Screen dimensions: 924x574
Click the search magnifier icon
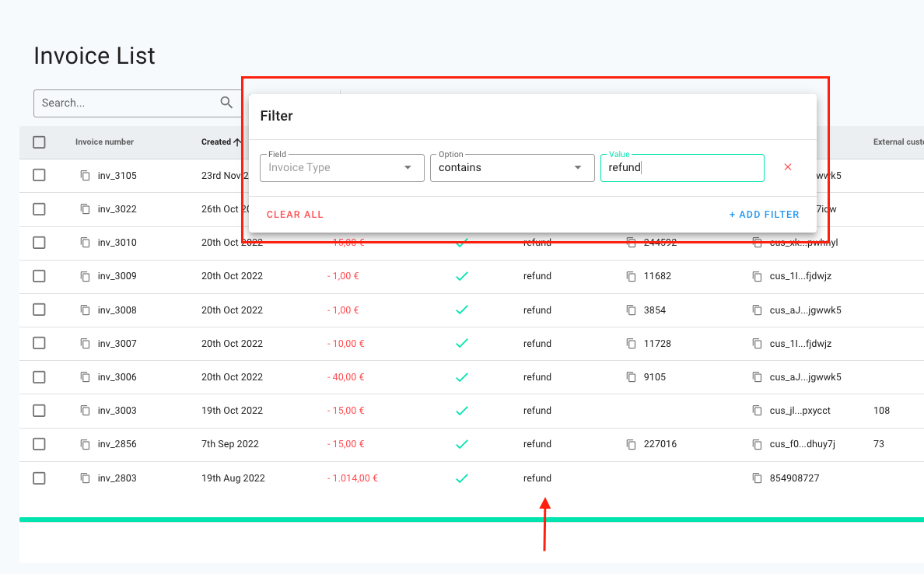pos(226,103)
